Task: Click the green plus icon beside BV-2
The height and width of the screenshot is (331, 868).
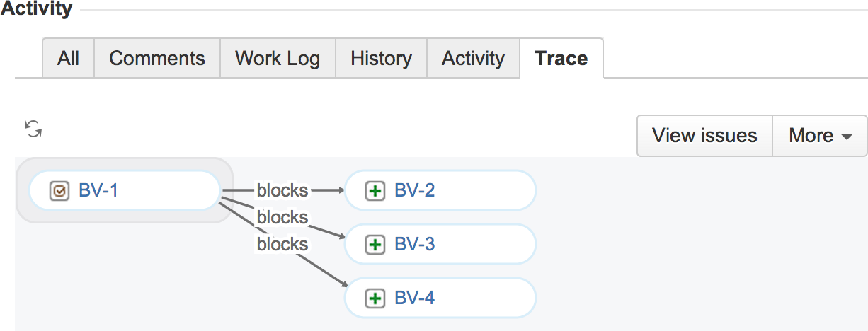Action: pyautogui.click(x=375, y=190)
